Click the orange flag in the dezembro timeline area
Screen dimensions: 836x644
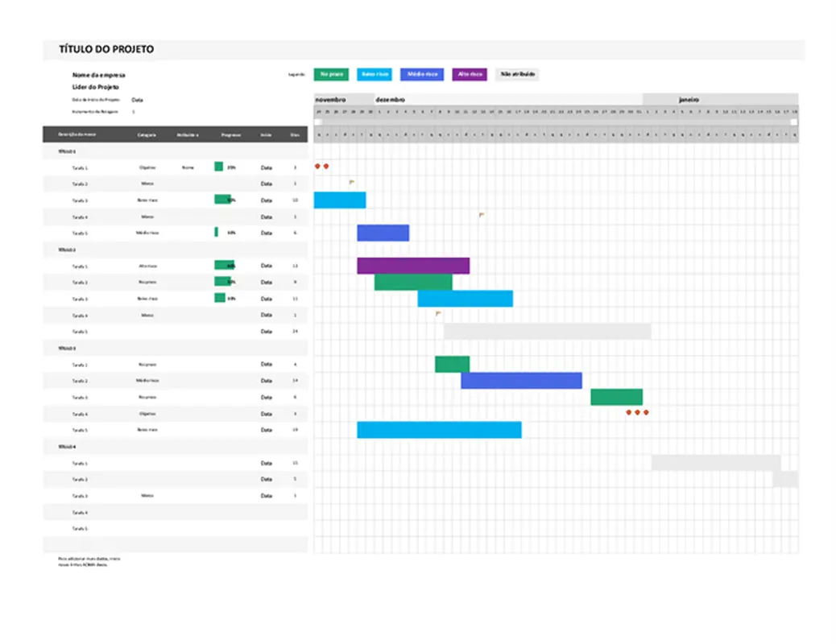tap(482, 216)
